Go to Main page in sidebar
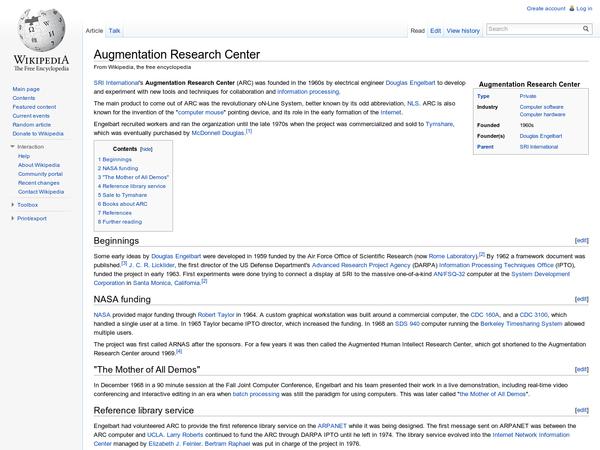 tap(26, 89)
